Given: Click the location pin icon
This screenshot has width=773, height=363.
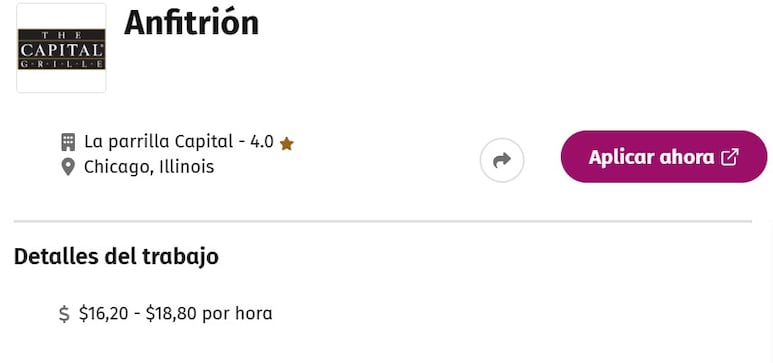Looking at the screenshot, I should click(x=68, y=167).
